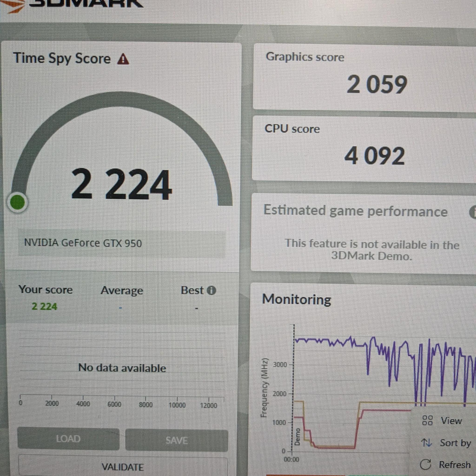Screen dimensions: 476x476
Task: Click the Monitoring heading
Action: [296, 300]
